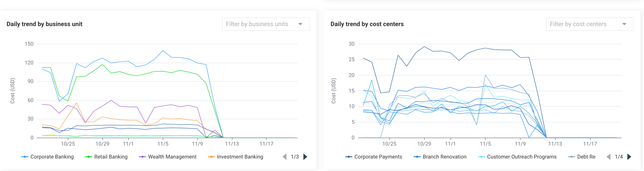This screenshot has width=644, height=171.
Task: Click Corporate Banking peak point near 11/5
Action: point(163,51)
